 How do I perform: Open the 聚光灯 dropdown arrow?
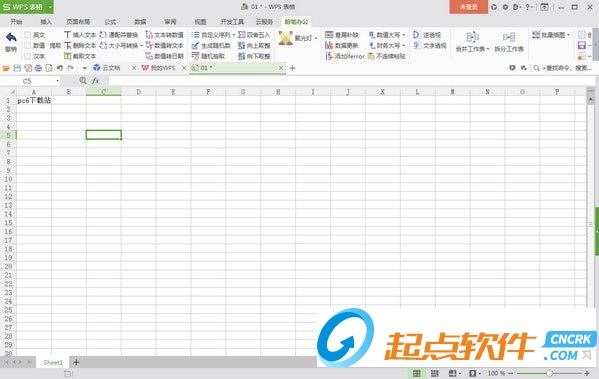tap(316, 38)
